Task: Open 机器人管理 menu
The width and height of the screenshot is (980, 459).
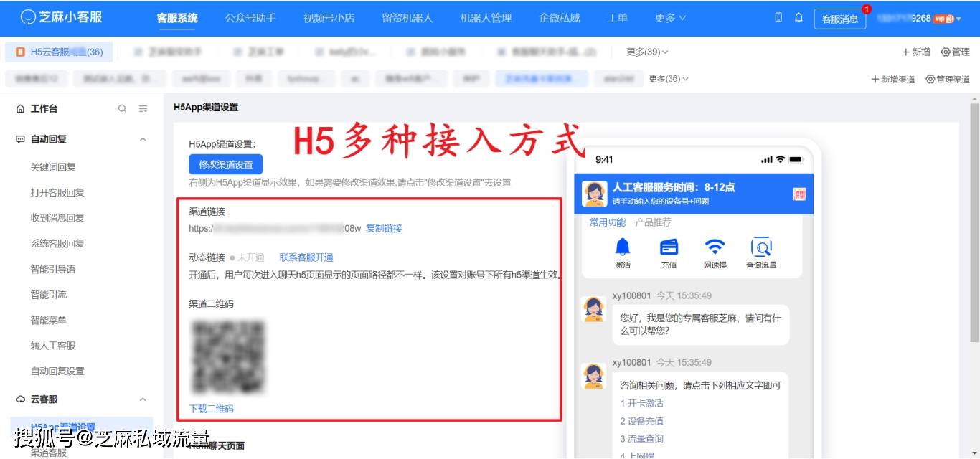Action: click(x=486, y=18)
